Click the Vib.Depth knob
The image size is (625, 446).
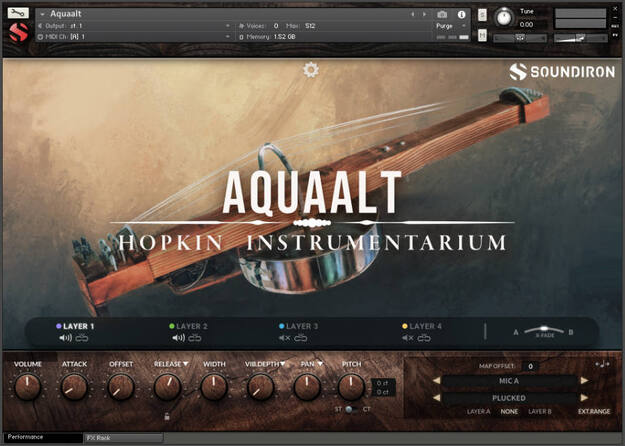pyautogui.click(x=260, y=387)
